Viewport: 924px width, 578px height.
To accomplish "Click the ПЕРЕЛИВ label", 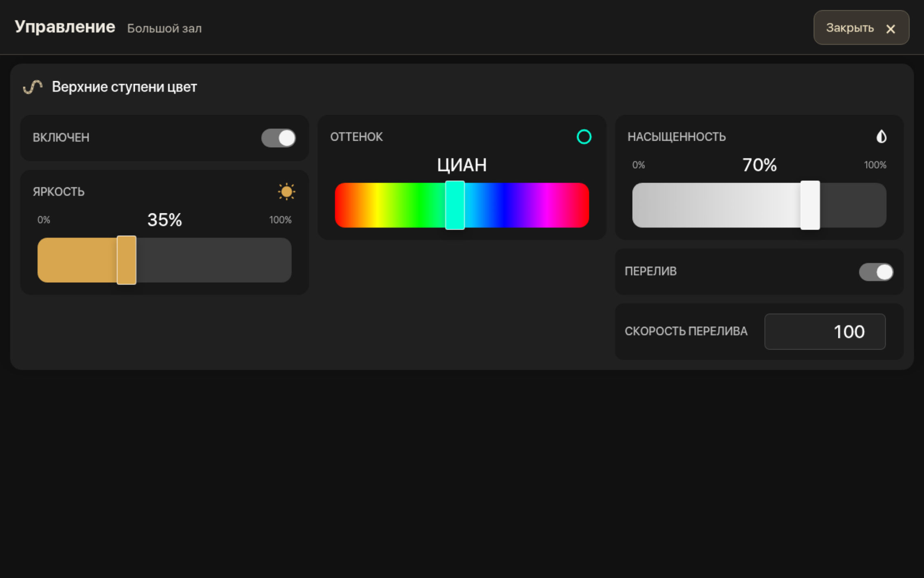I will click(x=651, y=271).
